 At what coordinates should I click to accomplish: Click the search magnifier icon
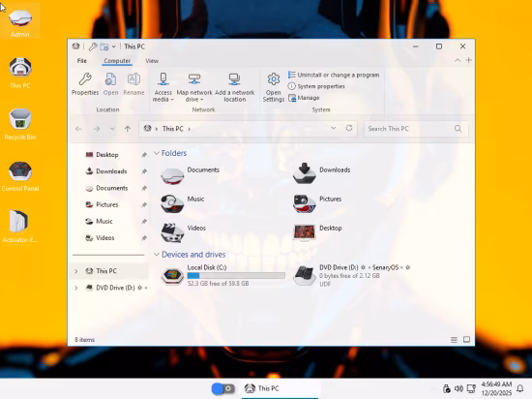(x=458, y=129)
